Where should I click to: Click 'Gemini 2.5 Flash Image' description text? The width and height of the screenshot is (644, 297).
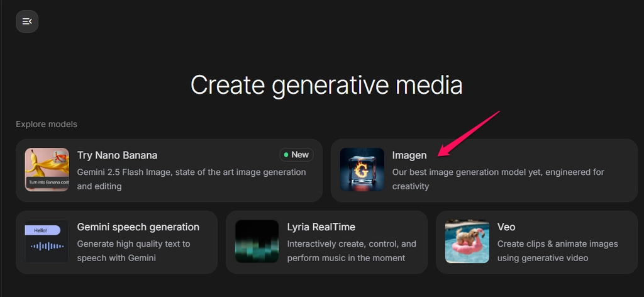point(191,179)
